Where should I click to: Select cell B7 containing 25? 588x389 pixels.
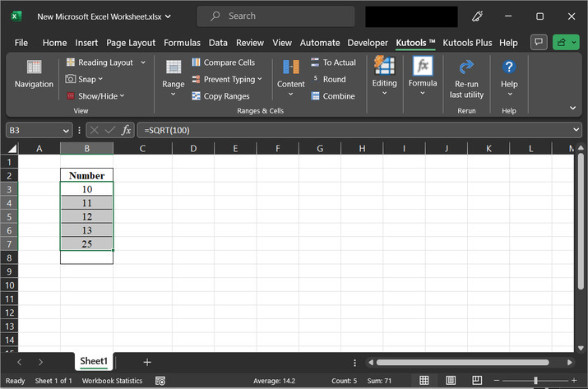pos(86,243)
